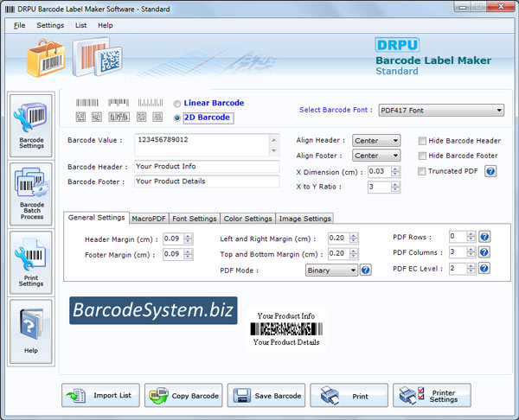Select Linear Barcode radio button
Image resolution: width=519 pixels, height=420 pixels.
[x=177, y=104]
